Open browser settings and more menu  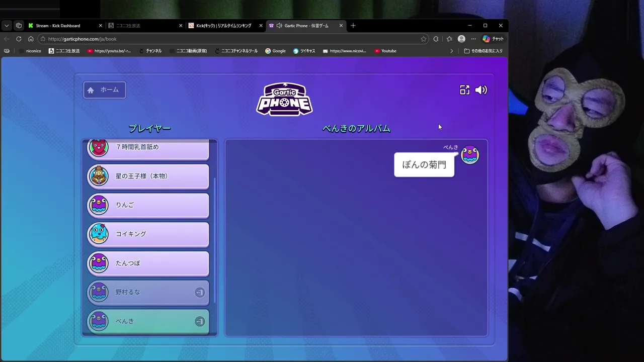[x=473, y=39]
